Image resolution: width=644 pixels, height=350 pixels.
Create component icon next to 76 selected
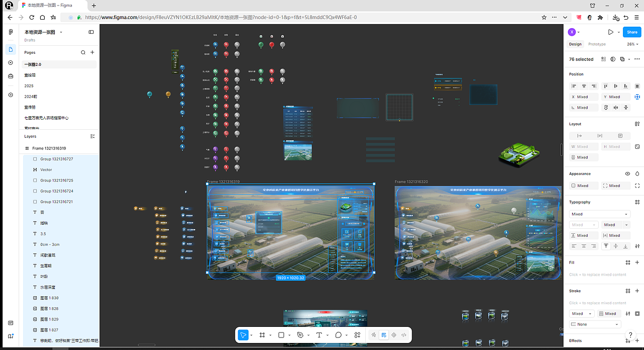(x=603, y=59)
